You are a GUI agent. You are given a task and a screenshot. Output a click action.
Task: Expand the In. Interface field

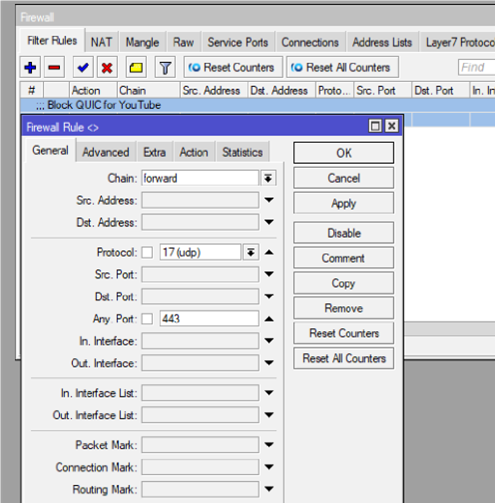[269, 341]
